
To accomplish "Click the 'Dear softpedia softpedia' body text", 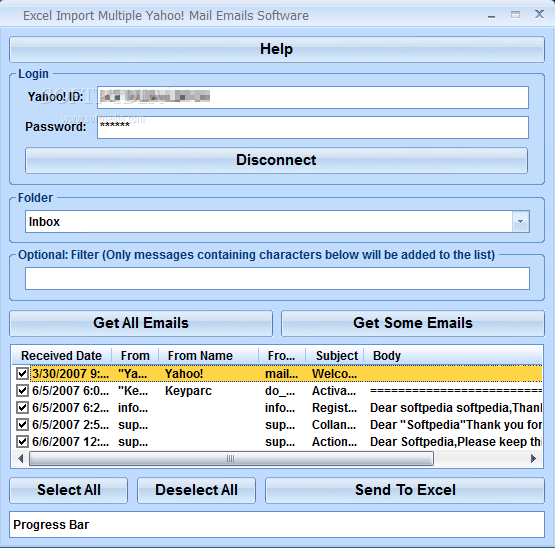I will (456, 408).
